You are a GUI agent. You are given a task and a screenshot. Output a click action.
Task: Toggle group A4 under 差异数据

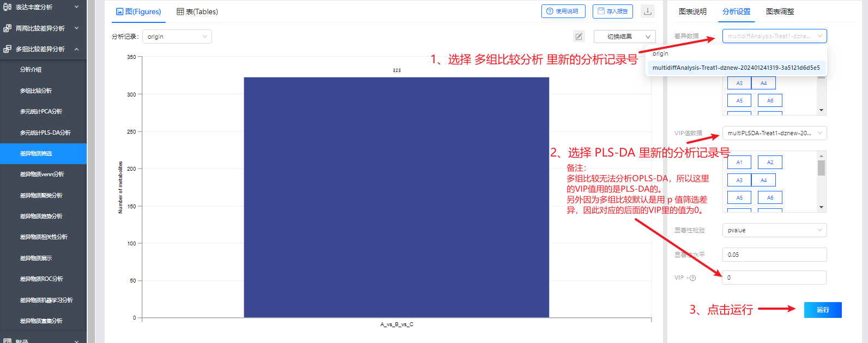click(x=763, y=83)
